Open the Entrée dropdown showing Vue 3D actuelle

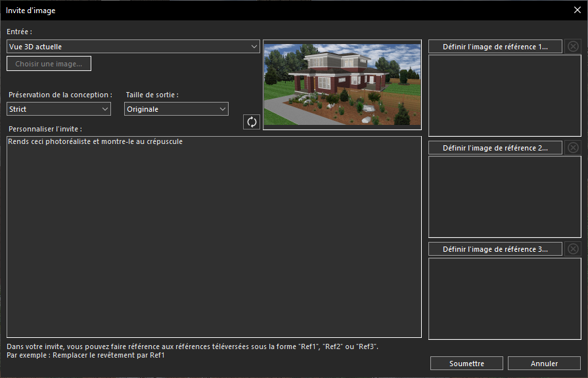tap(133, 47)
